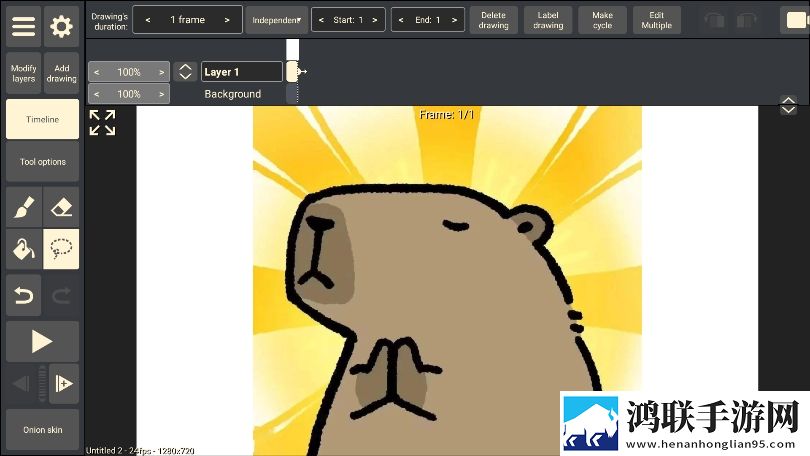This screenshot has height=456, width=810.
Task: Click Add drawing
Action: (61, 73)
